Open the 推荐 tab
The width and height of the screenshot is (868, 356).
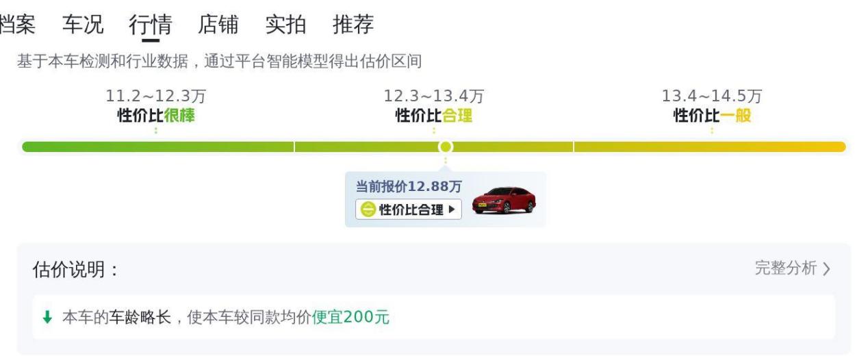point(353,25)
